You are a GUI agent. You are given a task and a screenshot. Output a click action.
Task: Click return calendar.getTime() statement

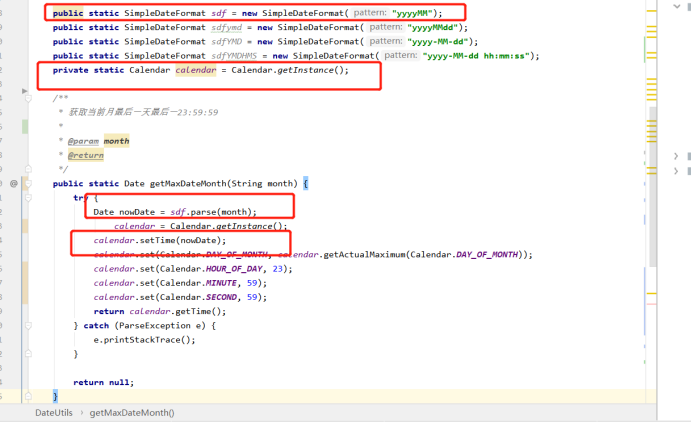click(160, 312)
